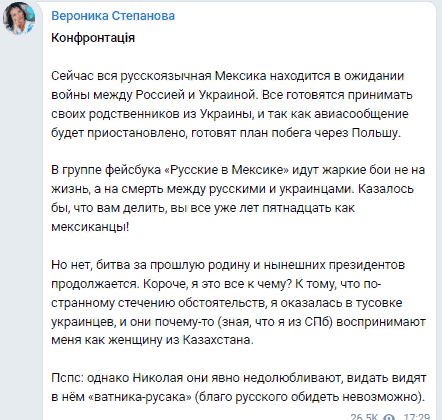The width and height of the screenshot is (442, 420).
Task: Click the abbreviation СПб in parentheses
Action: 317,321
